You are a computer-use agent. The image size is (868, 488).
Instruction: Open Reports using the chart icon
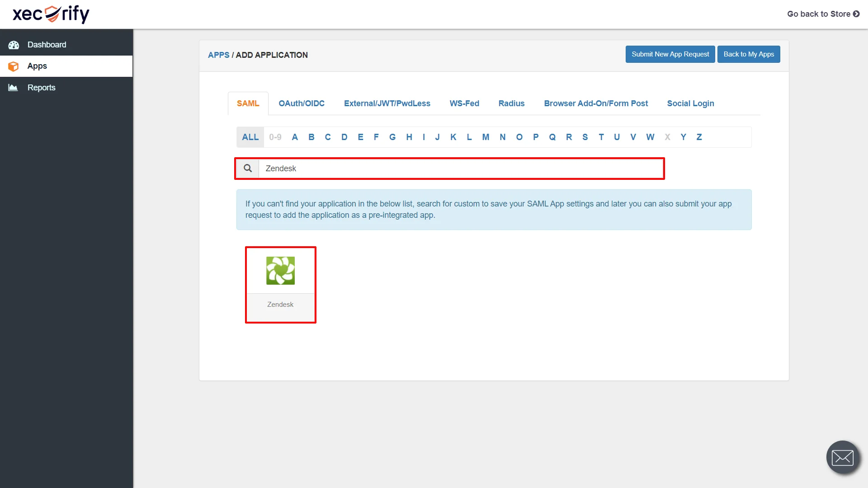(12, 87)
